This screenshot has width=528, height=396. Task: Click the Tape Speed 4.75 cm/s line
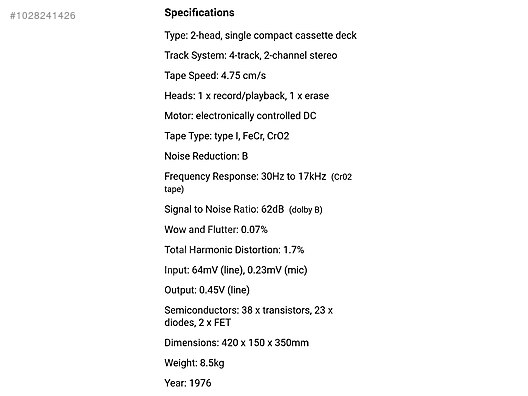pyautogui.click(x=215, y=75)
